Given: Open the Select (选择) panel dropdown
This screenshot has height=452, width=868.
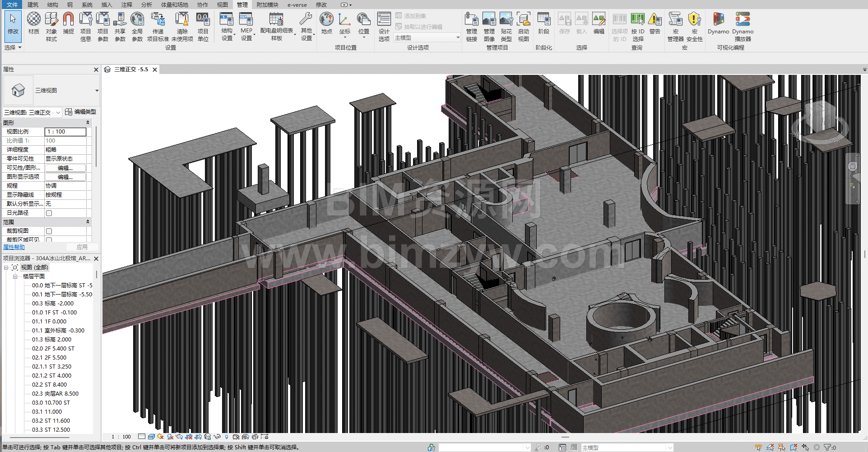Looking at the screenshot, I should 13,47.
